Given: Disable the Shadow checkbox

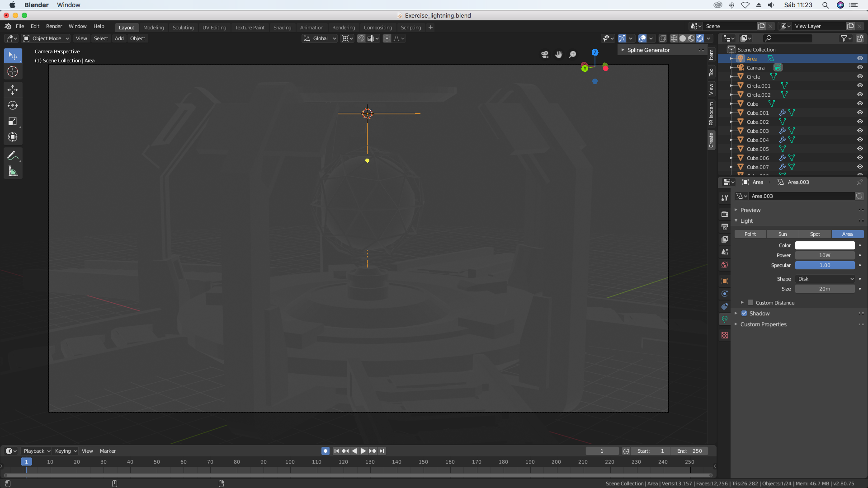Looking at the screenshot, I should coord(744,314).
